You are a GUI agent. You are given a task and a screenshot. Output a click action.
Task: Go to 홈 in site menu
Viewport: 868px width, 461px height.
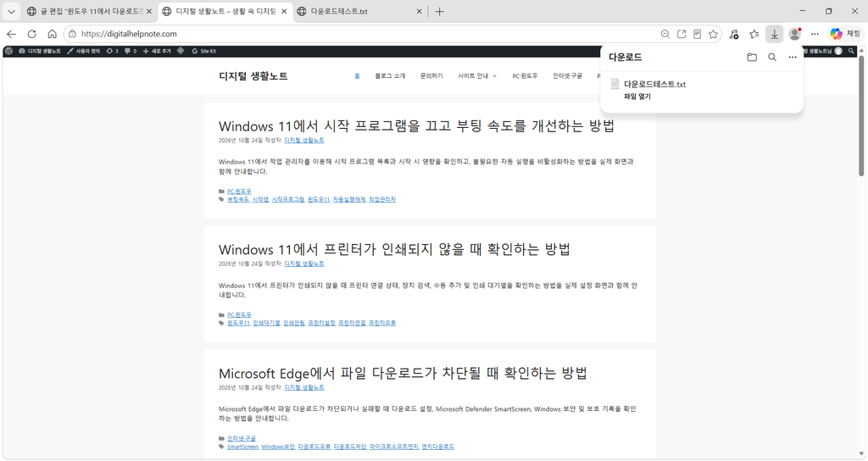click(357, 75)
